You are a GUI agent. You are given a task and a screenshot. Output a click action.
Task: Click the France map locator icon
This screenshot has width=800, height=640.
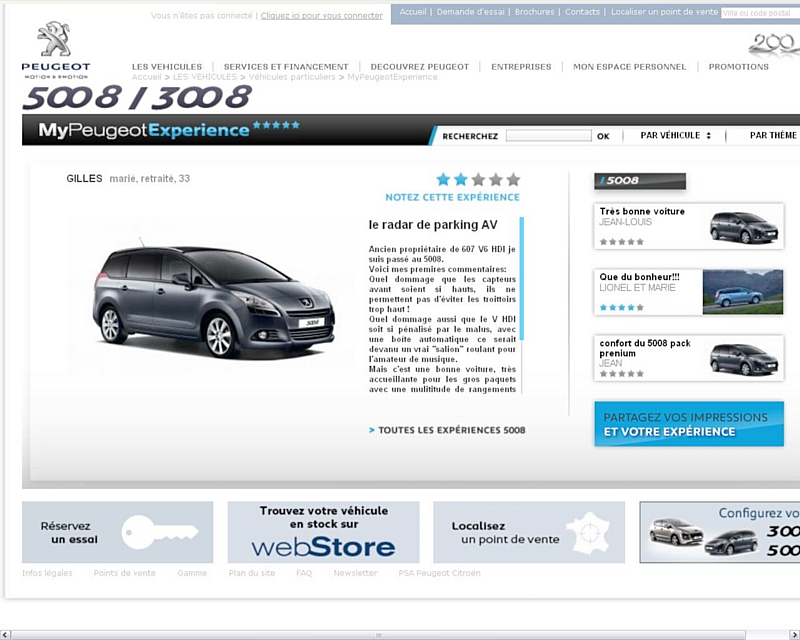pos(591,533)
